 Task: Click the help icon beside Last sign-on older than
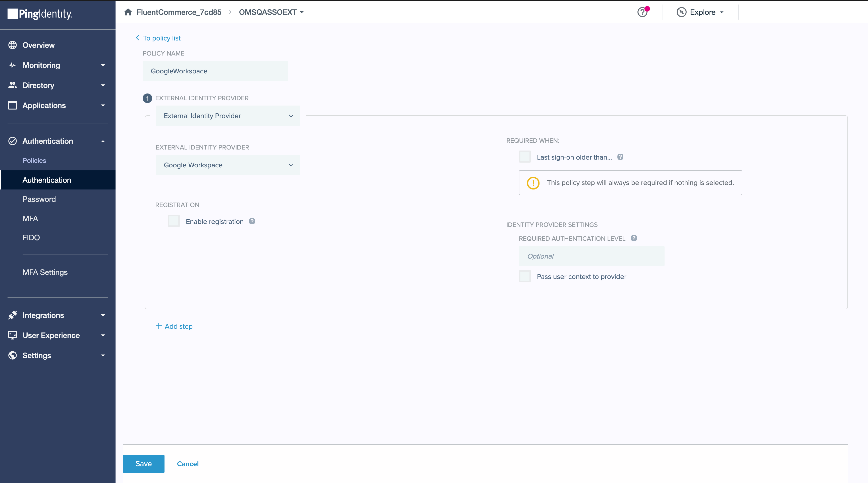(x=620, y=157)
